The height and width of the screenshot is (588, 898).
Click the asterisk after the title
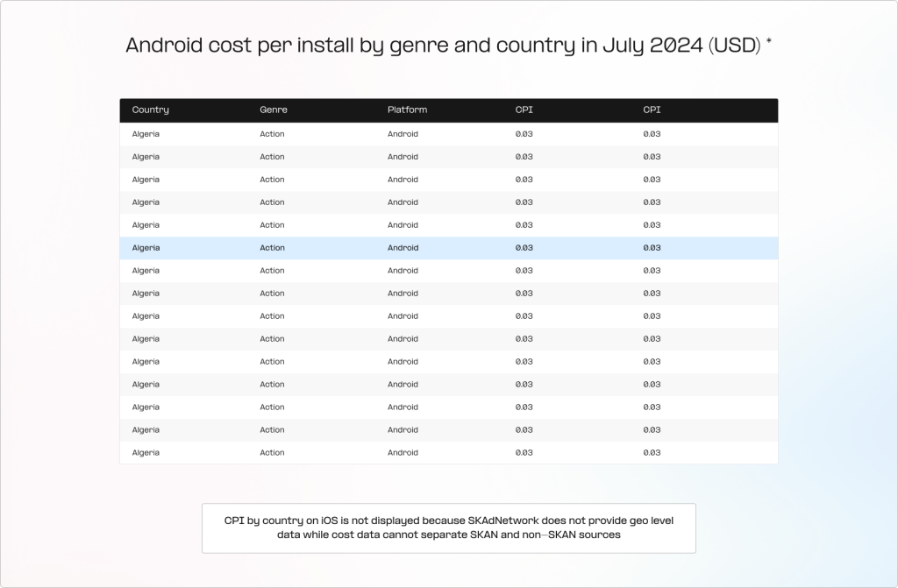[x=769, y=41]
